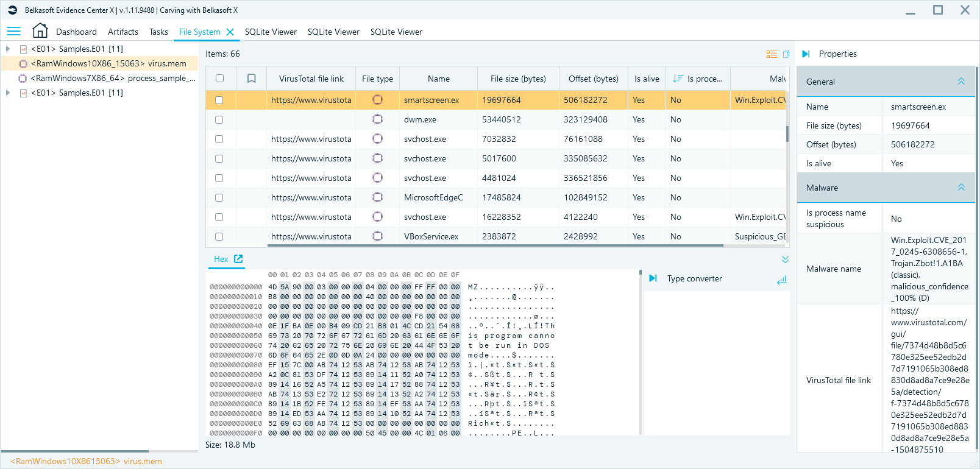Click the virus.mem path in the status bar
This screenshot has width=980, height=469.
point(87,461)
